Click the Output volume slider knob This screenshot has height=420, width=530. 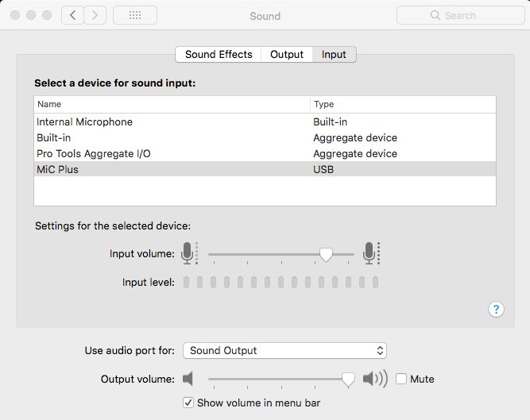pyautogui.click(x=348, y=380)
